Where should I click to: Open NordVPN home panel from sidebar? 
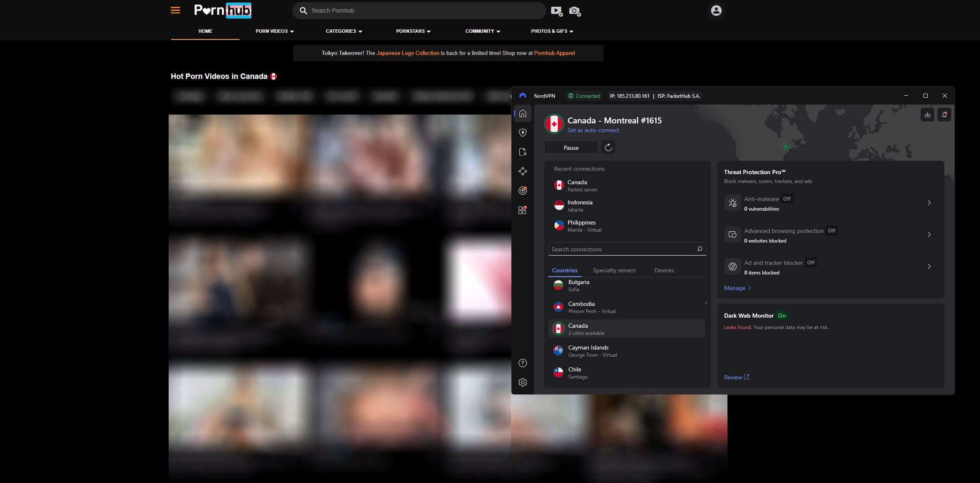click(x=523, y=113)
